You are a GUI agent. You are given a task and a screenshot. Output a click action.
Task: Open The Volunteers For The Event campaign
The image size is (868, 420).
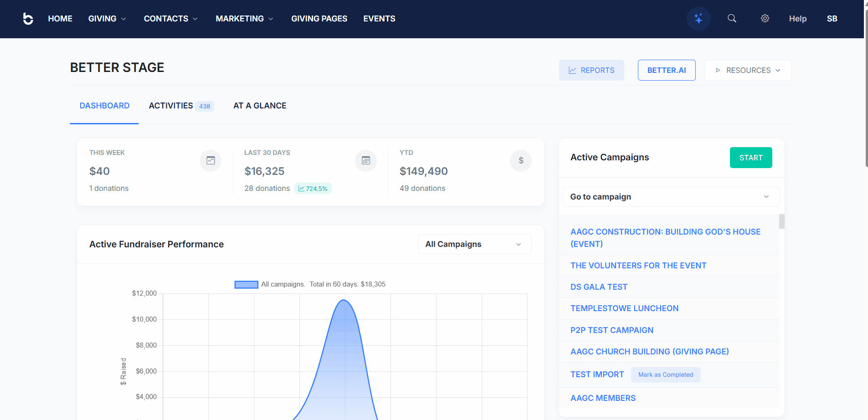click(x=638, y=266)
